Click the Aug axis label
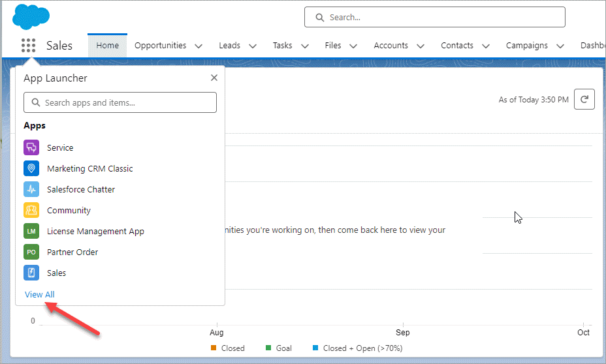This screenshot has height=364, width=606. [x=216, y=332]
